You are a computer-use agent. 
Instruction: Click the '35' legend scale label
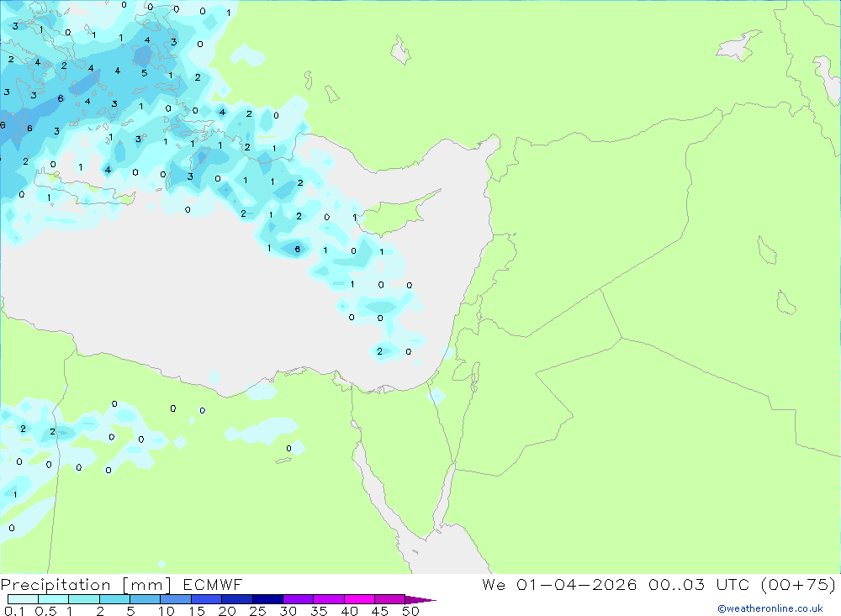point(319,611)
